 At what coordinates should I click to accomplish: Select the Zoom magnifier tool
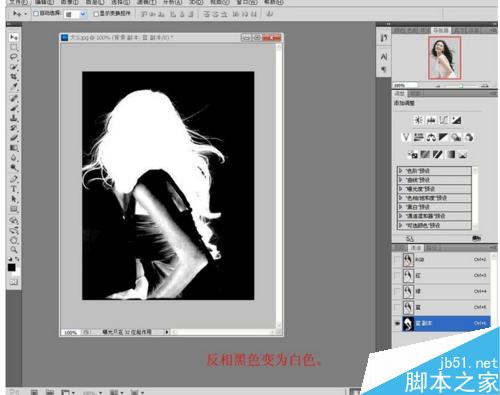(14, 249)
